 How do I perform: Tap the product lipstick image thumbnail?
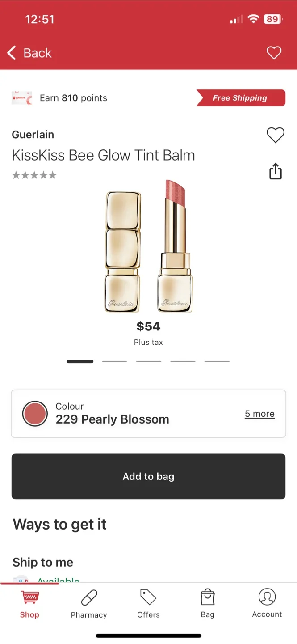pyautogui.click(x=148, y=248)
